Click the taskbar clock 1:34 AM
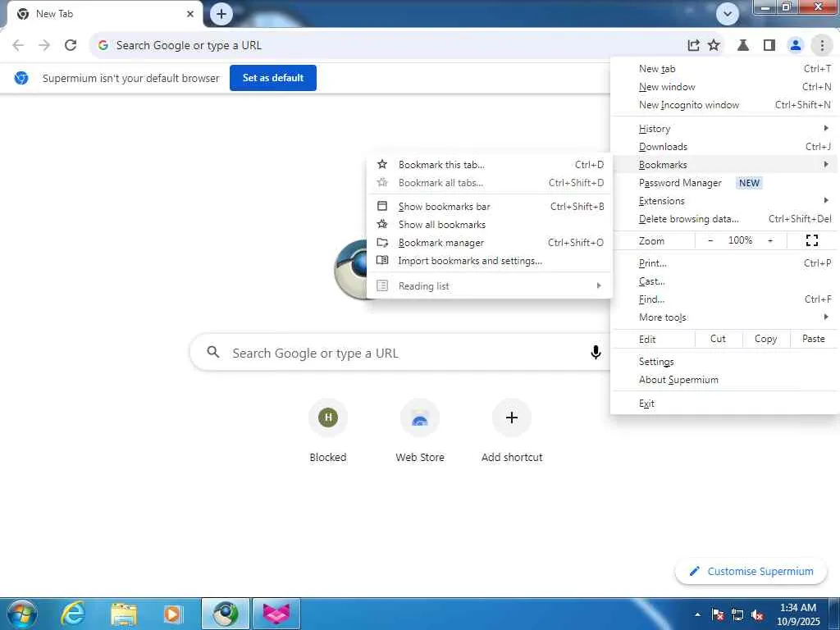 coord(797,614)
